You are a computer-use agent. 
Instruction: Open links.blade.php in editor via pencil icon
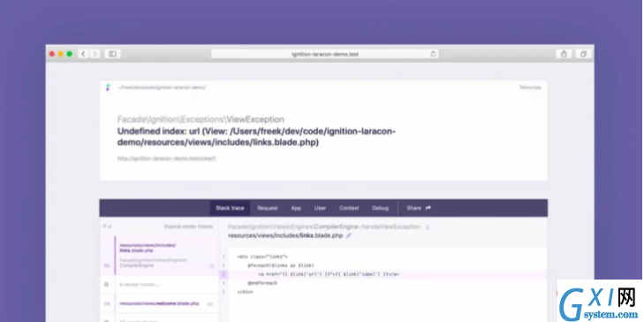[349, 235]
